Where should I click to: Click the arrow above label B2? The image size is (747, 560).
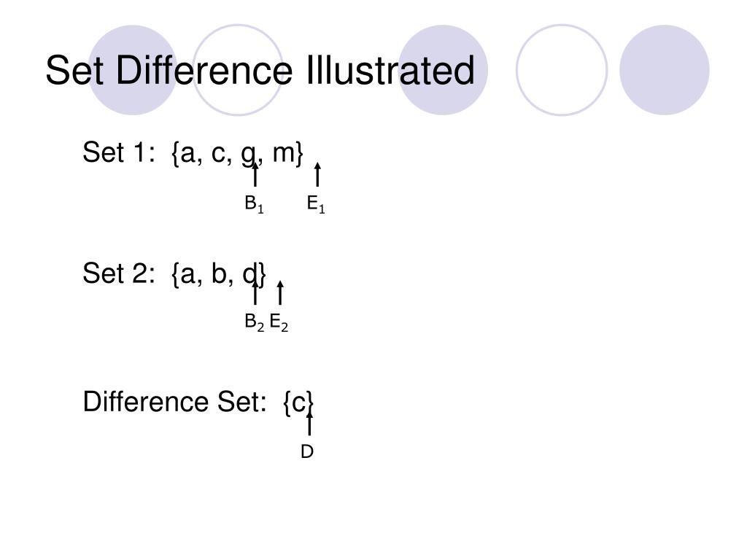tap(255, 293)
